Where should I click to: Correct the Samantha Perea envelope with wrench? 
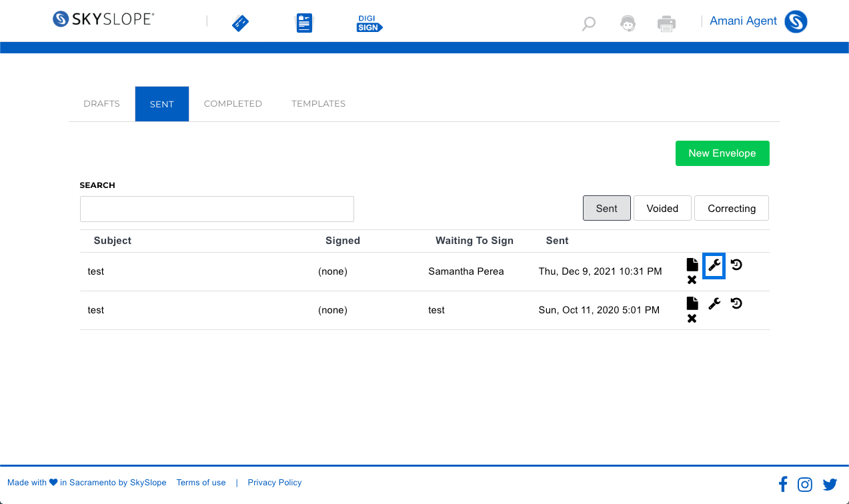coord(714,265)
